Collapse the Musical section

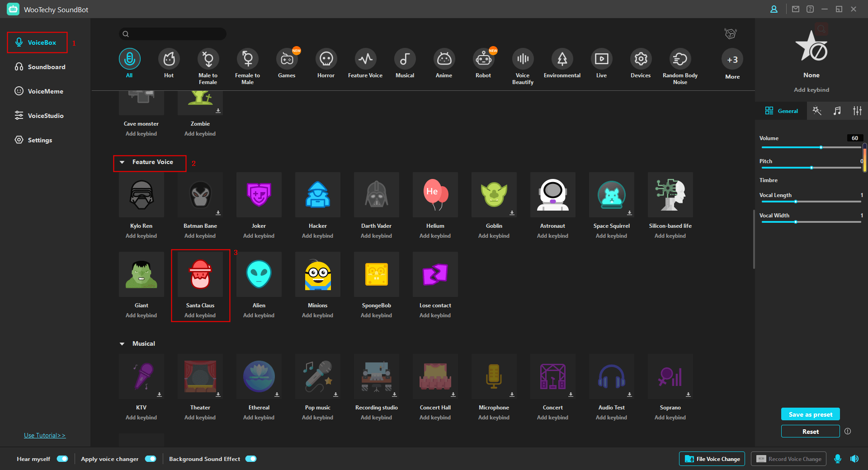point(122,344)
